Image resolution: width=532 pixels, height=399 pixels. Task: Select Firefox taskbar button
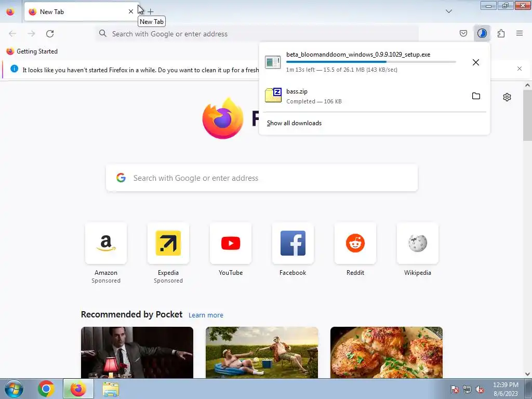[78, 389]
